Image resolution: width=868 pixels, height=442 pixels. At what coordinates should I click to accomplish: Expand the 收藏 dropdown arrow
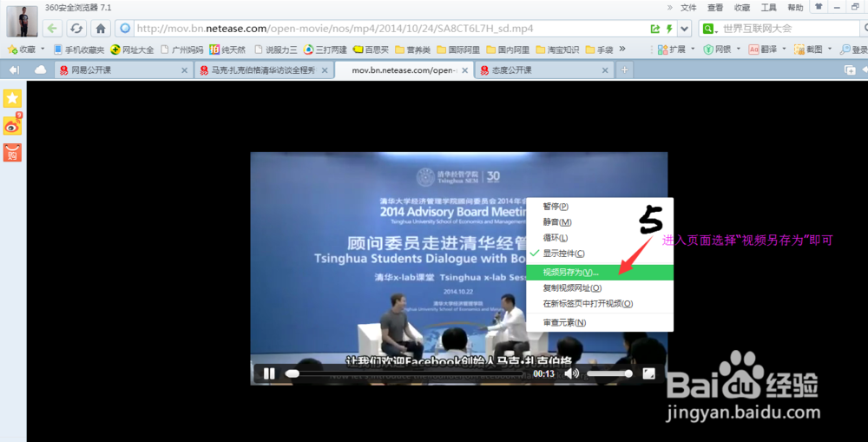pos(43,49)
